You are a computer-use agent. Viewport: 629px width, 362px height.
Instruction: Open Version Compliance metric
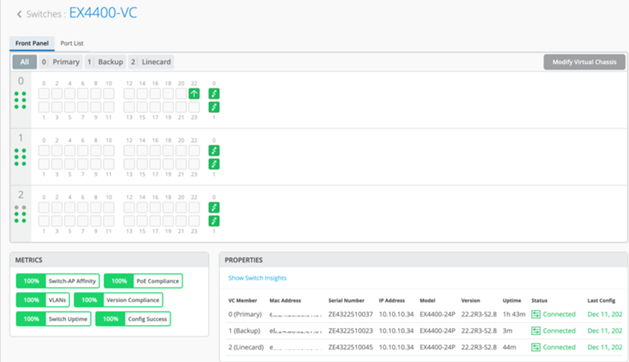[x=118, y=300]
